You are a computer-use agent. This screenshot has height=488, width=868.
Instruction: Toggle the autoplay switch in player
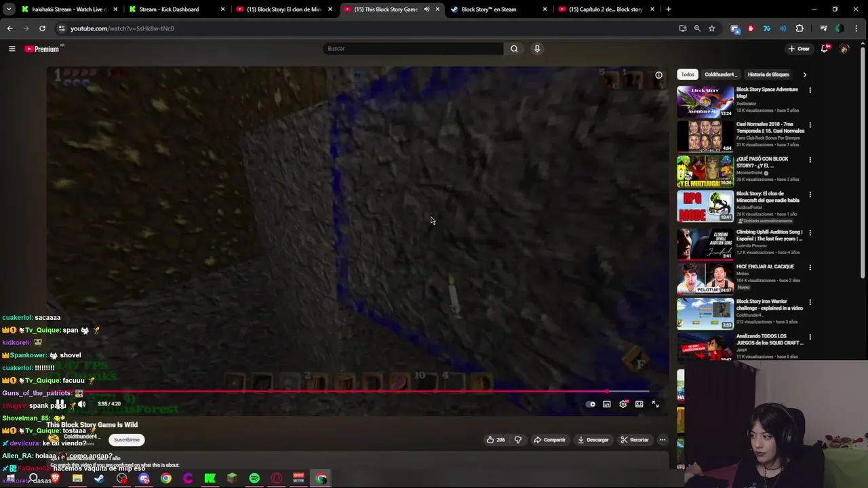click(591, 405)
